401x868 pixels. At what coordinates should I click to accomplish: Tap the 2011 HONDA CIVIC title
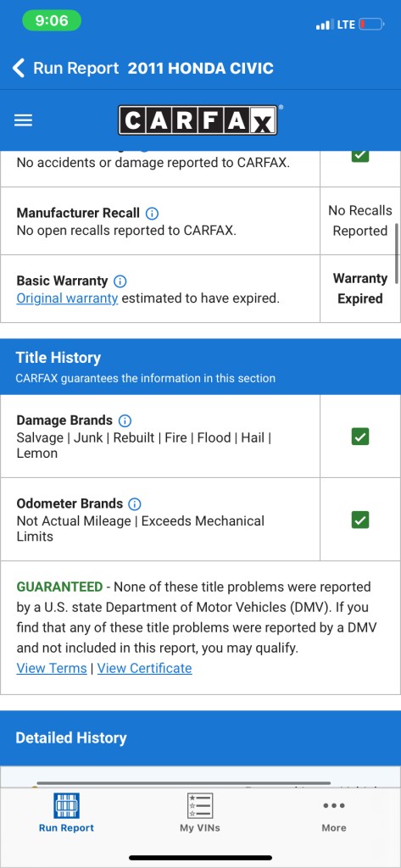200,69
